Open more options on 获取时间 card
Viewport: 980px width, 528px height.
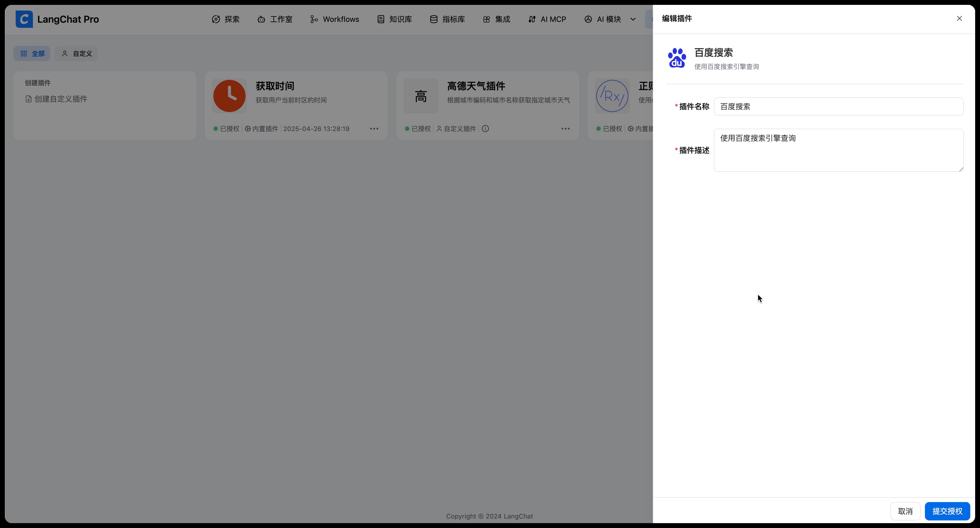point(374,129)
